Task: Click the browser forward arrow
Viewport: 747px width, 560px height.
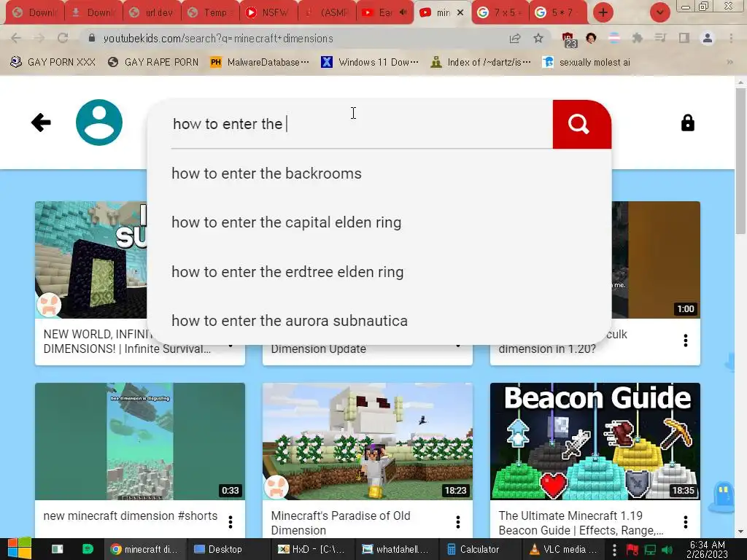Action: tap(39, 38)
